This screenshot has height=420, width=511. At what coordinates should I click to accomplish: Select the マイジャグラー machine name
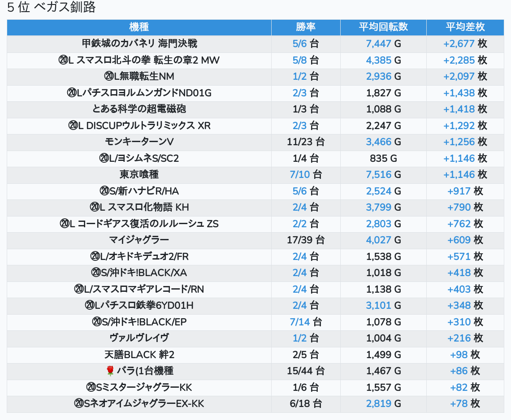pos(139,240)
